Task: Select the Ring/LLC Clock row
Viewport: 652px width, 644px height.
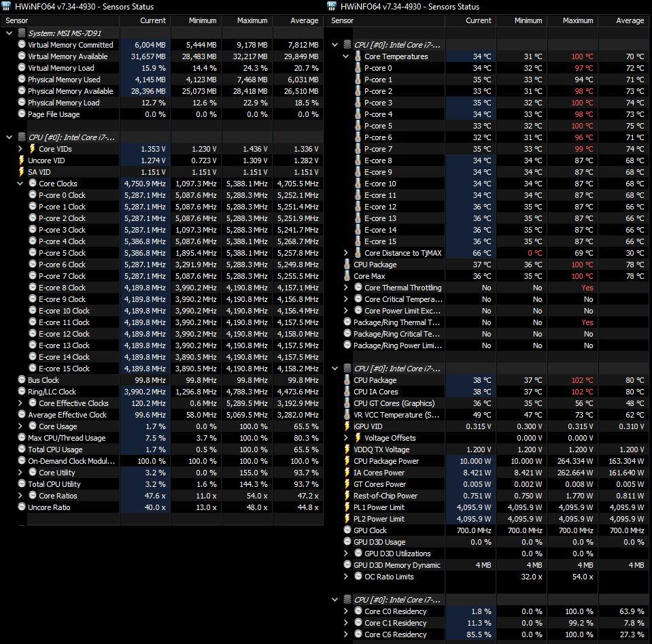Action: coord(171,392)
